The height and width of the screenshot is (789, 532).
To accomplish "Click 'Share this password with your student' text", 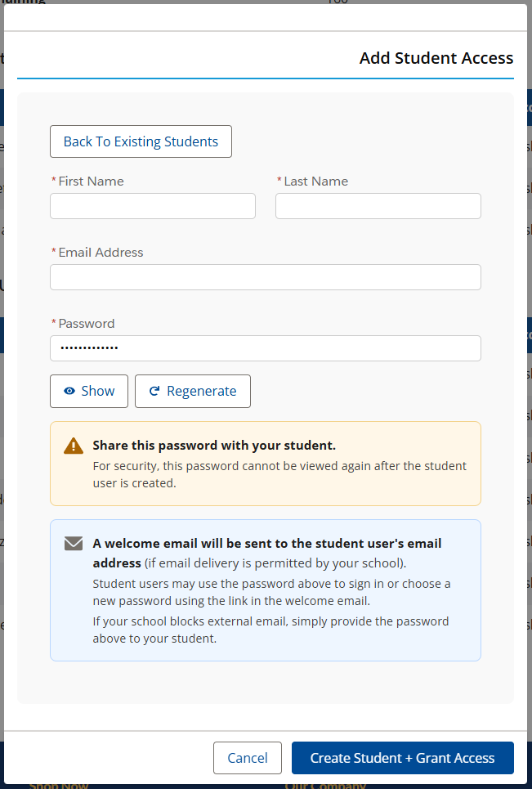I will (214, 446).
